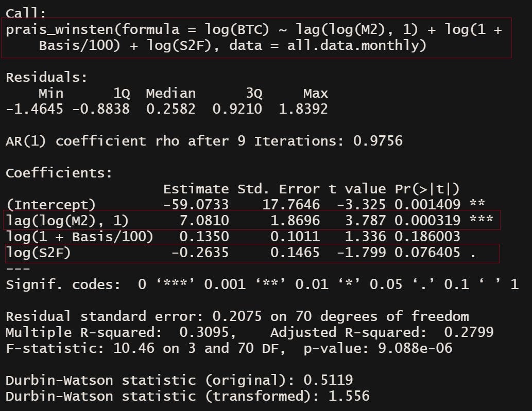
Task: Click the Basis p-value 0.186003
Action: [427, 237]
